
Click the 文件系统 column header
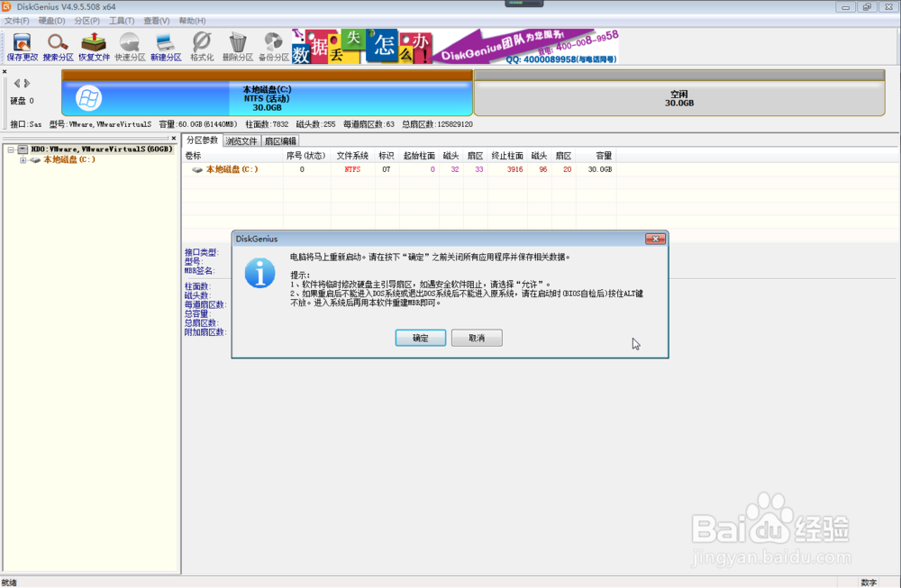pyautogui.click(x=352, y=156)
